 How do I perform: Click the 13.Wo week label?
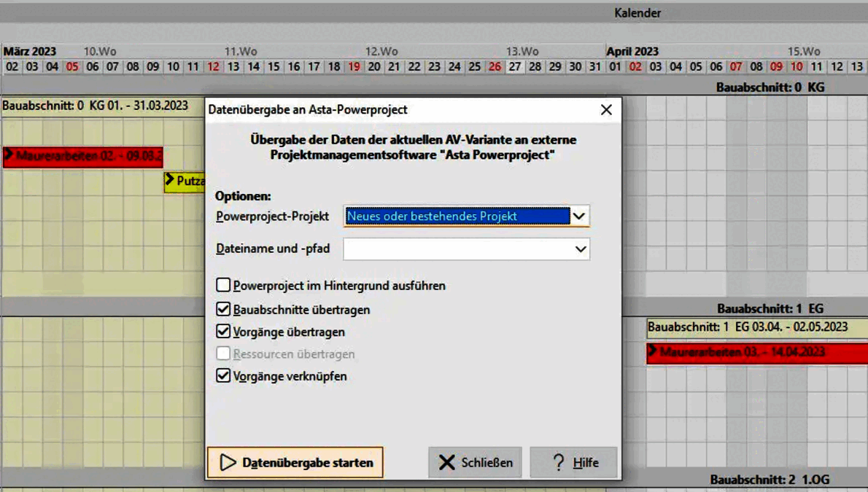[522, 52]
